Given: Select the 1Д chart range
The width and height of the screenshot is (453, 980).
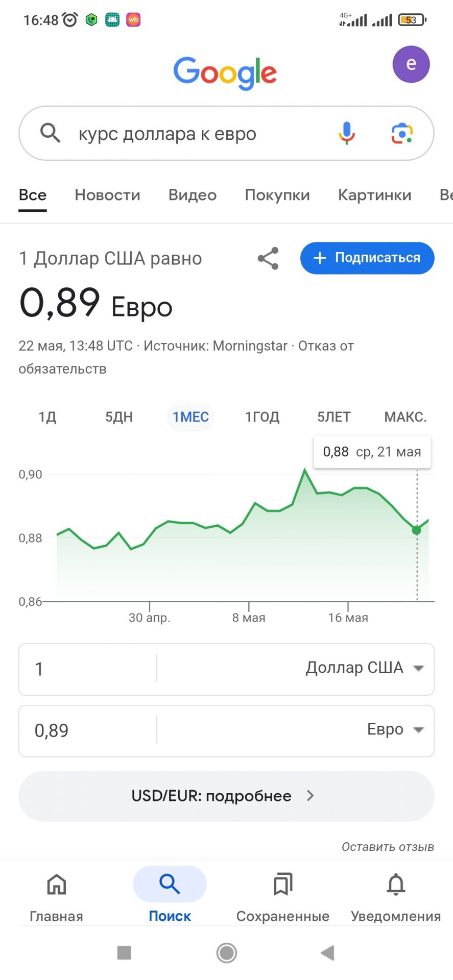Looking at the screenshot, I should tap(47, 417).
